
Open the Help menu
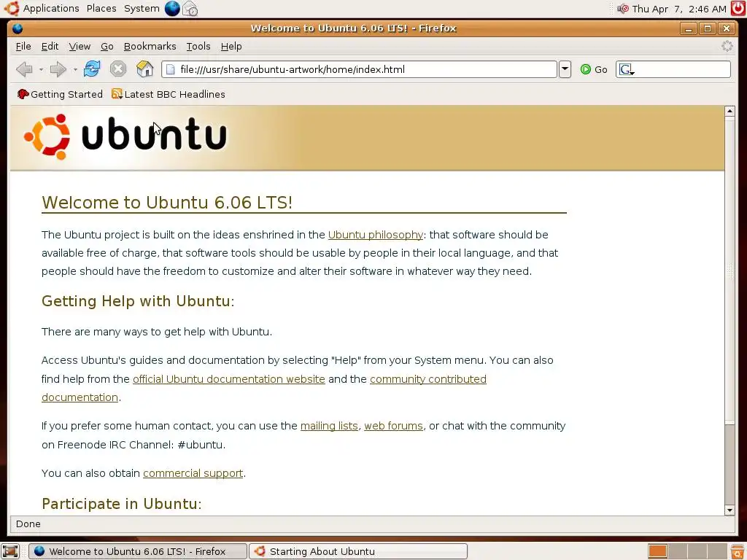point(231,46)
